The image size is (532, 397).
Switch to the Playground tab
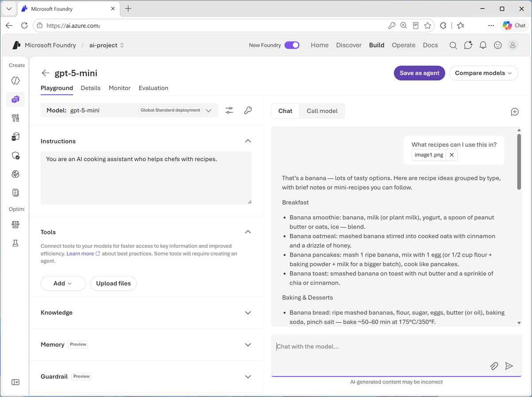pos(57,88)
